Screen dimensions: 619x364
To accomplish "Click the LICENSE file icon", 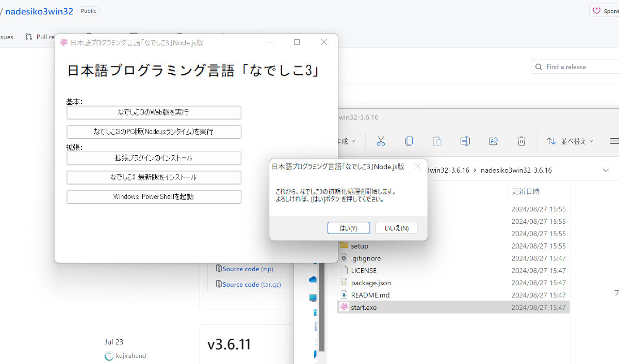I will click(344, 270).
